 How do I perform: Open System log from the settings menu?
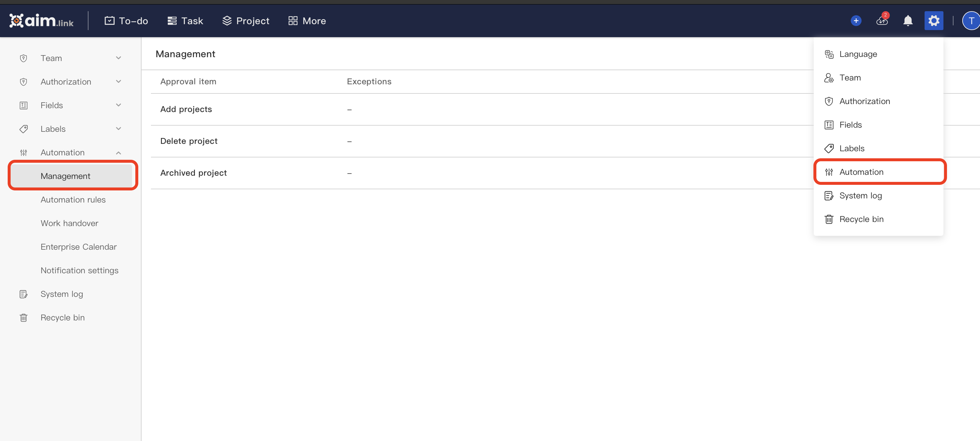(861, 195)
